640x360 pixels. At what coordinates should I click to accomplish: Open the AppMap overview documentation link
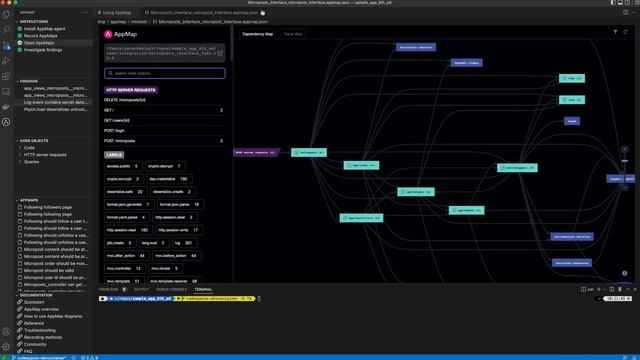pos(41,309)
